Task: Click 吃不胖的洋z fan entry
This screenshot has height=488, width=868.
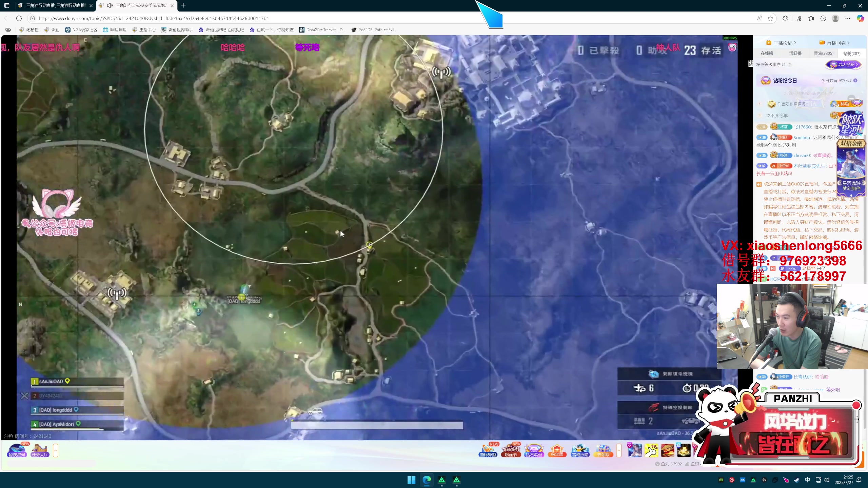Action: pos(777,116)
